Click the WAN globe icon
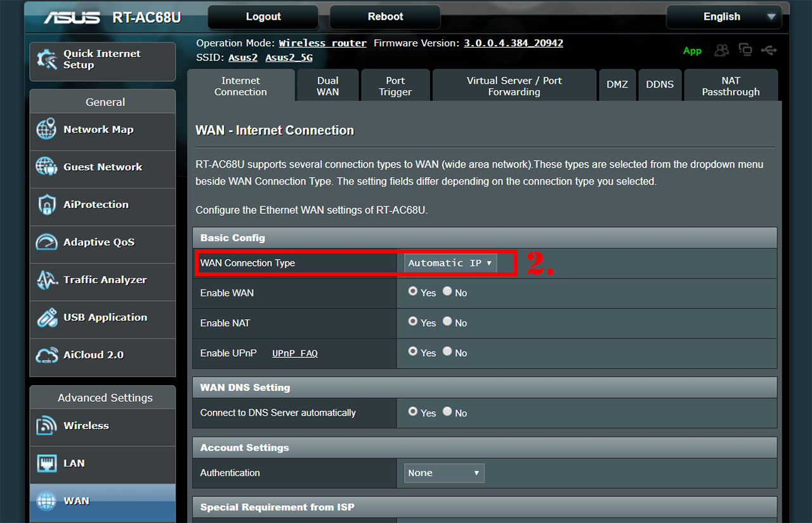This screenshot has width=812, height=523. click(x=47, y=501)
